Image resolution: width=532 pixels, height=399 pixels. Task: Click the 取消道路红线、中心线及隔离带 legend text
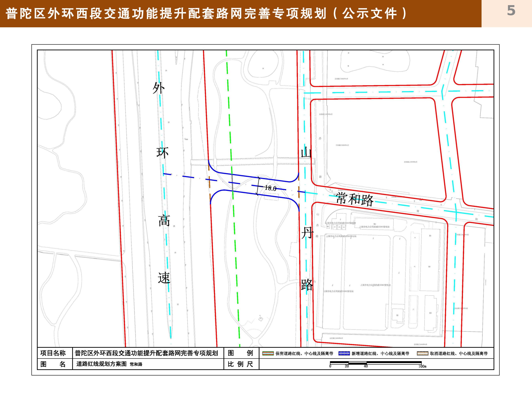click(x=459, y=353)
